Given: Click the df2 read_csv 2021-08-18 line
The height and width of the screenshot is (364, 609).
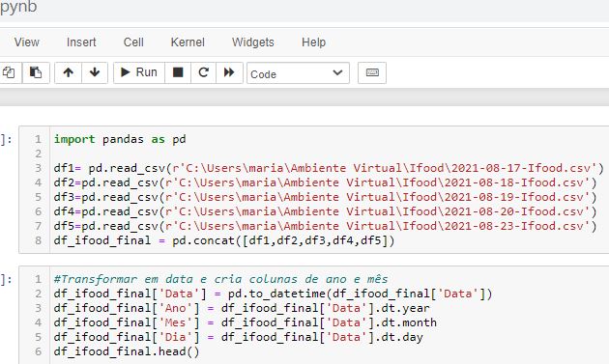Looking at the screenshot, I should [325, 182].
